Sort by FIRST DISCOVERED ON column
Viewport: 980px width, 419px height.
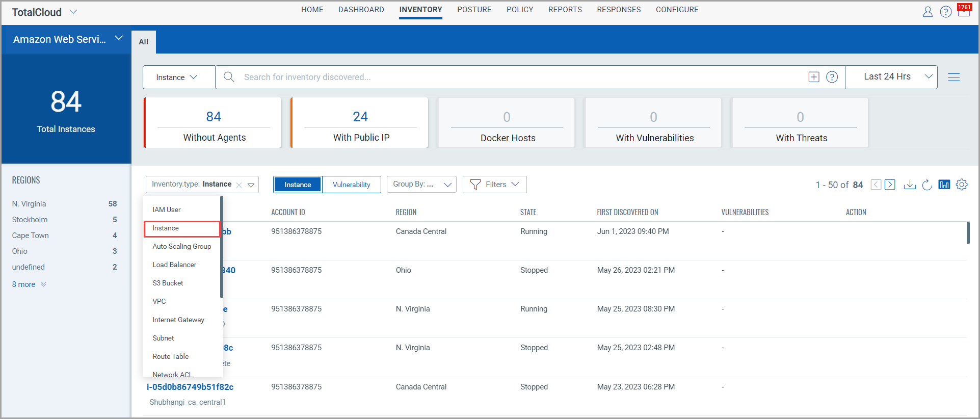tap(627, 212)
